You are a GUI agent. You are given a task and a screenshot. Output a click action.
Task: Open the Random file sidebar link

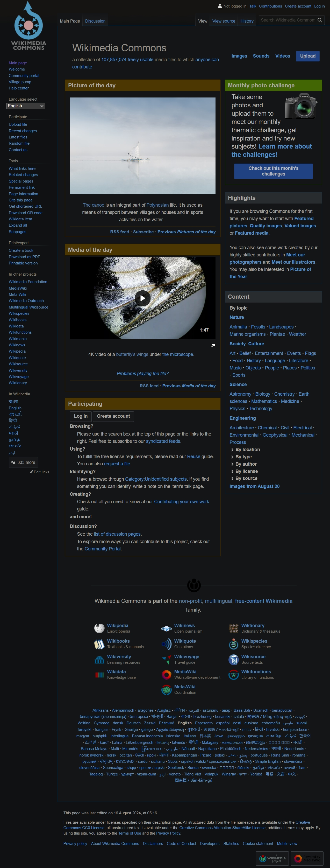tap(19, 143)
